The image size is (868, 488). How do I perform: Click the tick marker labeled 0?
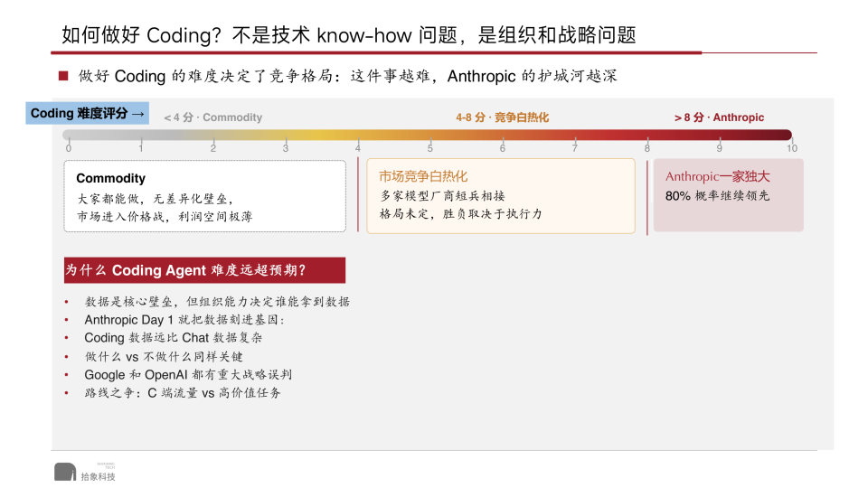(69, 147)
